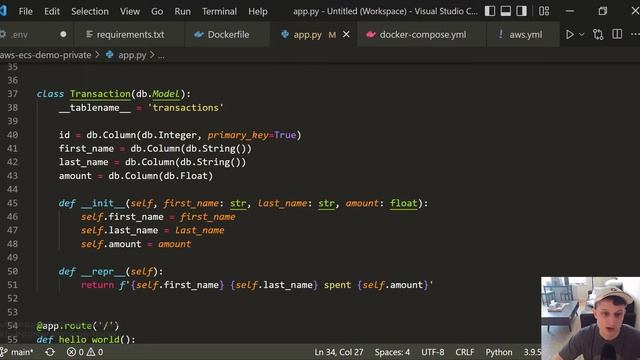Split the editor right

[x=617, y=34]
